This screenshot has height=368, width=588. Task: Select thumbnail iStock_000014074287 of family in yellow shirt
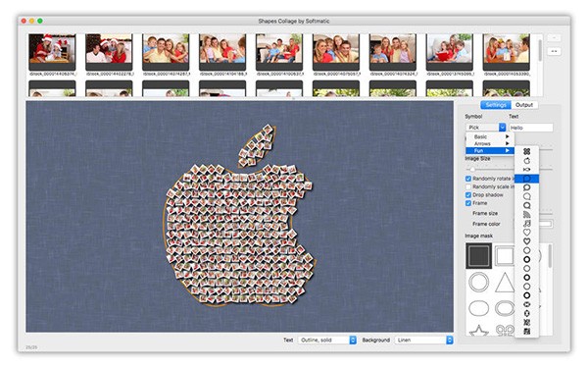click(x=166, y=52)
